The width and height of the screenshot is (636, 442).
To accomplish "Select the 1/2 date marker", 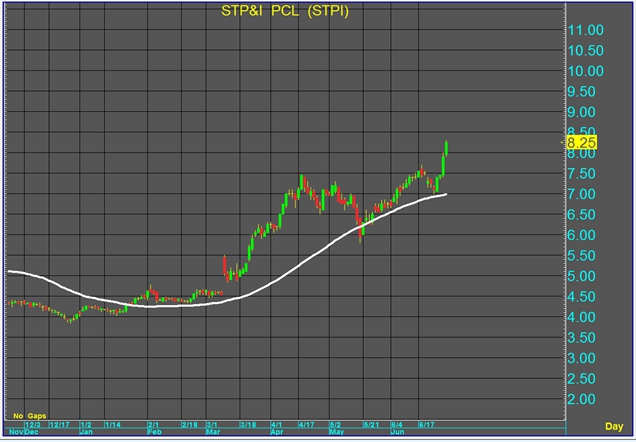I will [x=86, y=425].
